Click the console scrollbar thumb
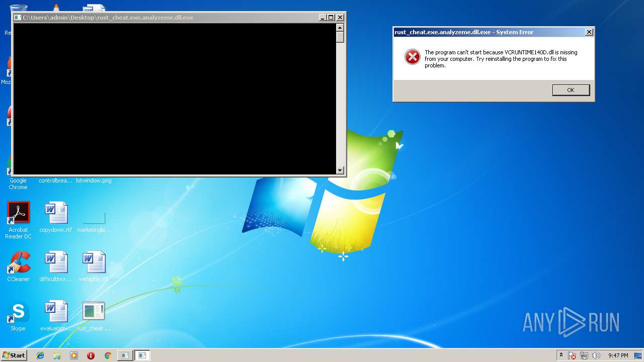 [x=340, y=37]
